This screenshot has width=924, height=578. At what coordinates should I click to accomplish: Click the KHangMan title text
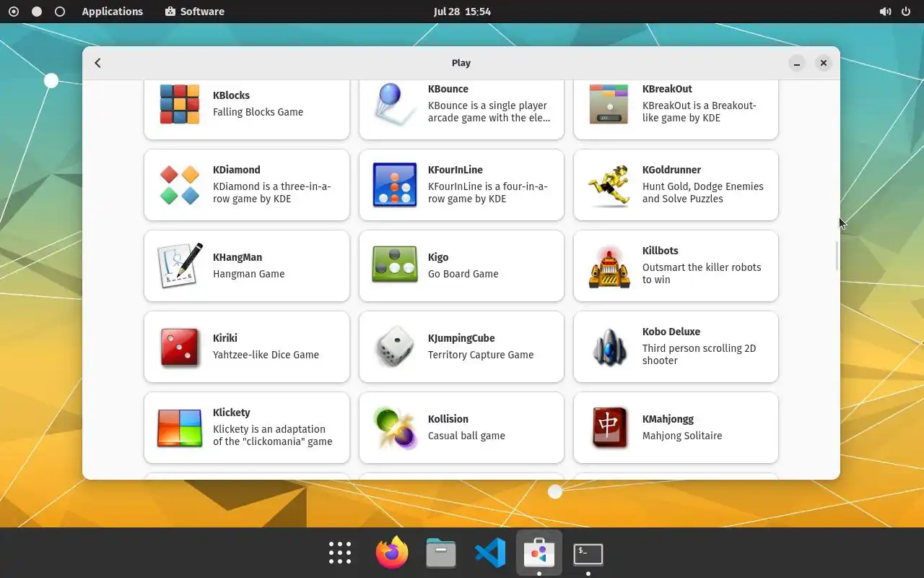pyautogui.click(x=237, y=257)
